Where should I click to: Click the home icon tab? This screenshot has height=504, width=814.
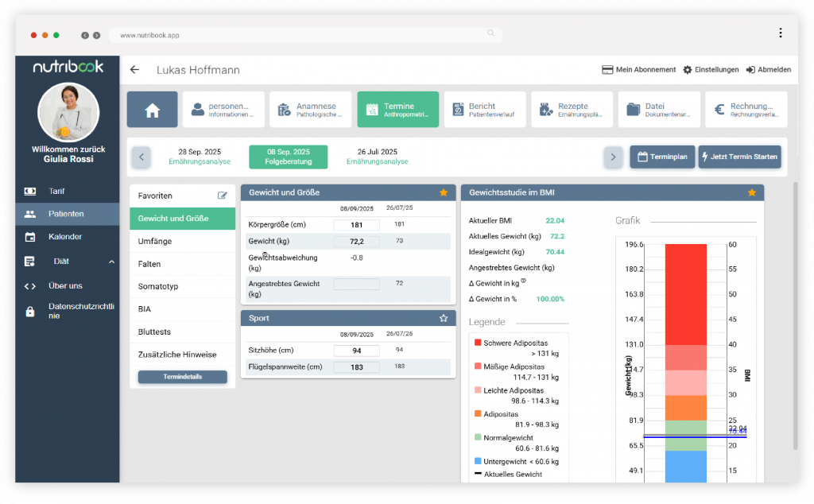point(152,110)
